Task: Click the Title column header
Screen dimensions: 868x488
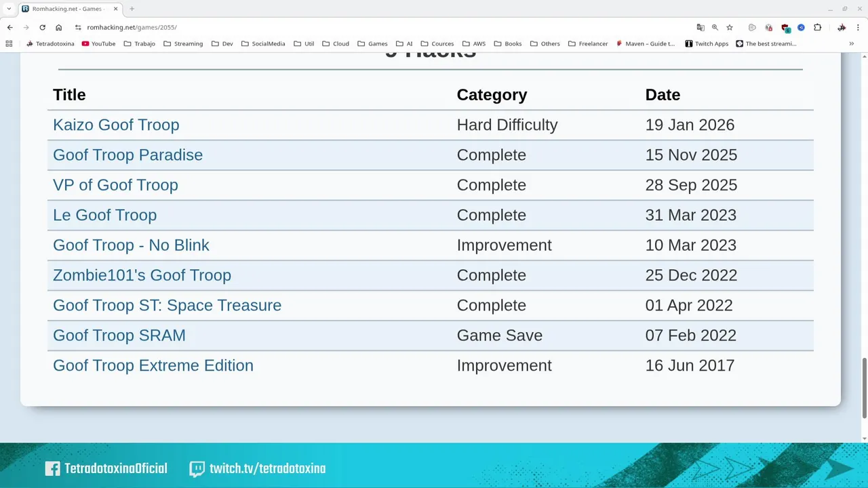Action: click(69, 95)
